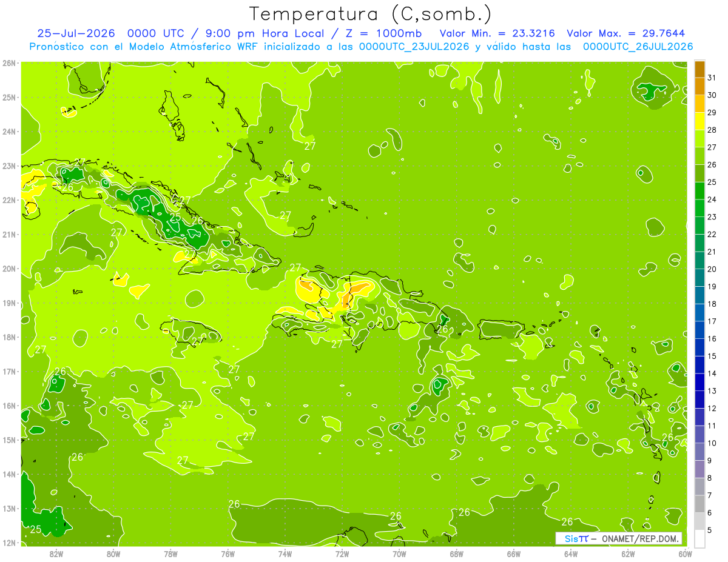Click the "30" colorbar label
Screen dimensions: 728x562
[x=712, y=95]
